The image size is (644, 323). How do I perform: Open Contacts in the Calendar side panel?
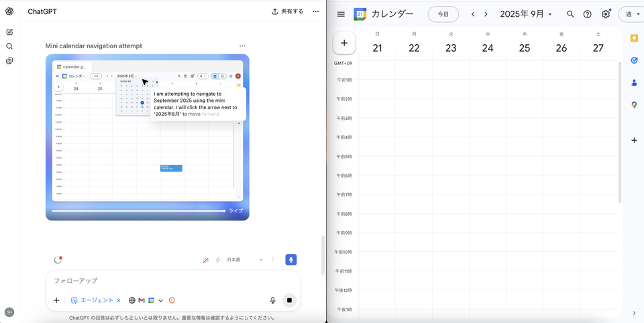[x=634, y=82]
